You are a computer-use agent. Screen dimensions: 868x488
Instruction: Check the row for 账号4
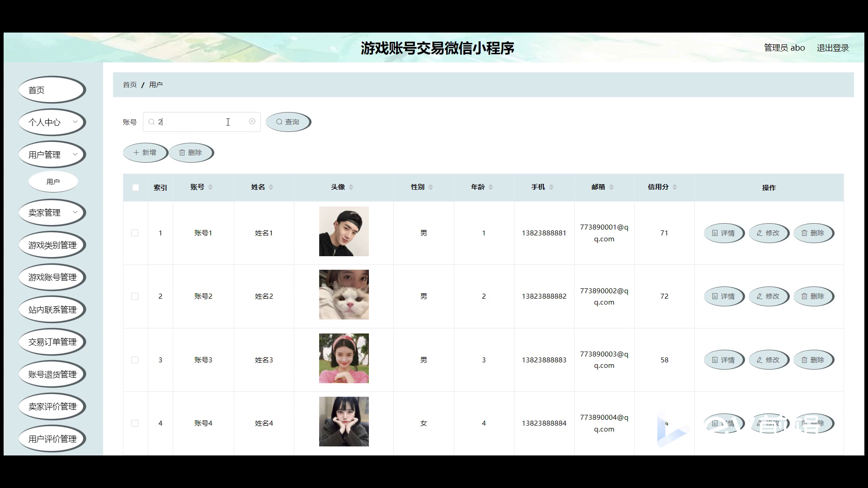[135, 423]
